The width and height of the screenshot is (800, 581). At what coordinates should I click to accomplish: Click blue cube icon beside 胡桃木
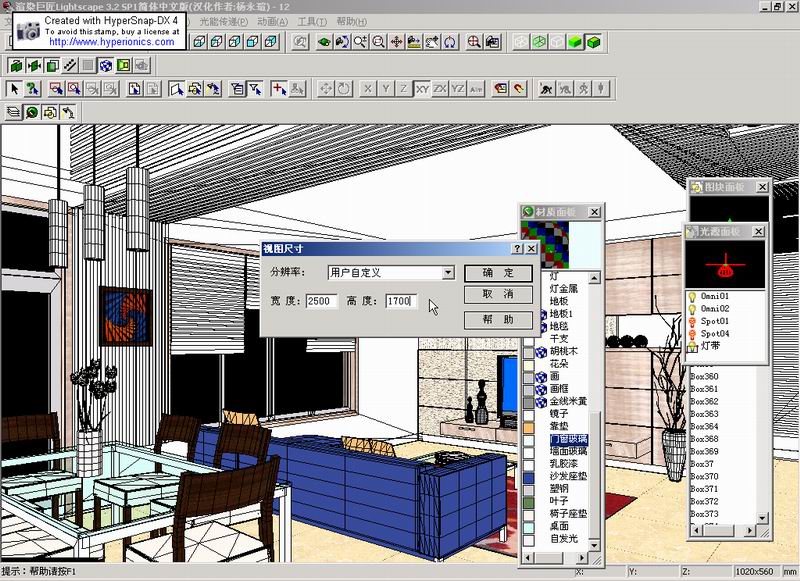[x=541, y=352]
